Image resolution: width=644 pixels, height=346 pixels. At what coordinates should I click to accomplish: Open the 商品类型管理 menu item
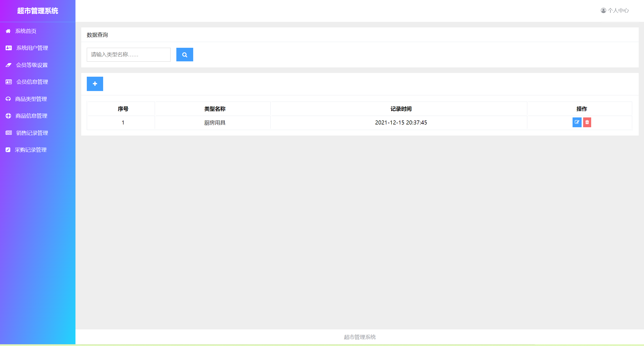[31, 99]
